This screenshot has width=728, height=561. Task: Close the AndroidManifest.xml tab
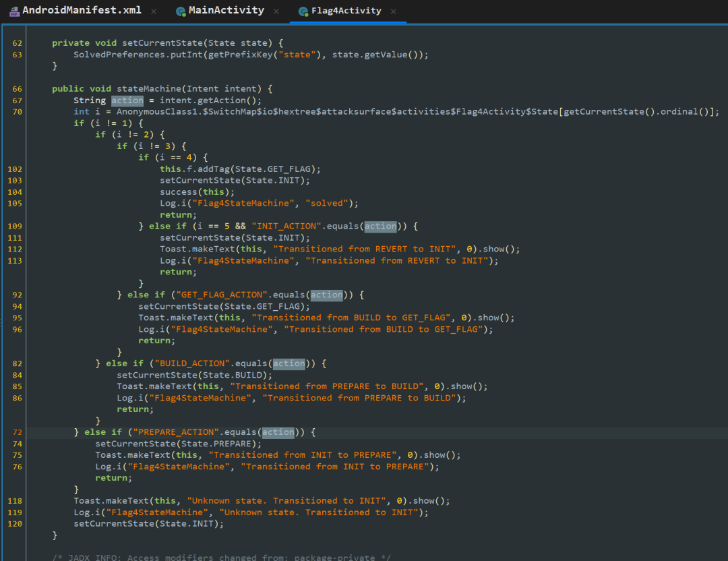[x=154, y=11]
